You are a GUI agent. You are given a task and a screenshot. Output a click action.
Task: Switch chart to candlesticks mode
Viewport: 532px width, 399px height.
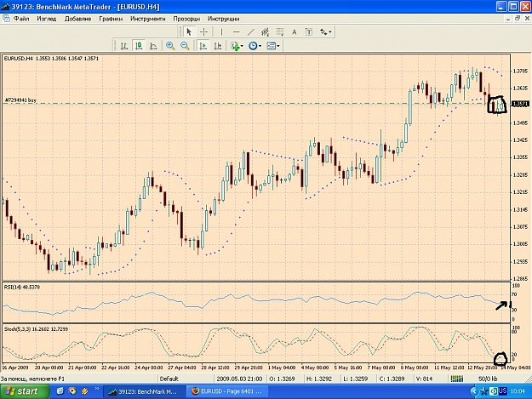click(139, 46)
